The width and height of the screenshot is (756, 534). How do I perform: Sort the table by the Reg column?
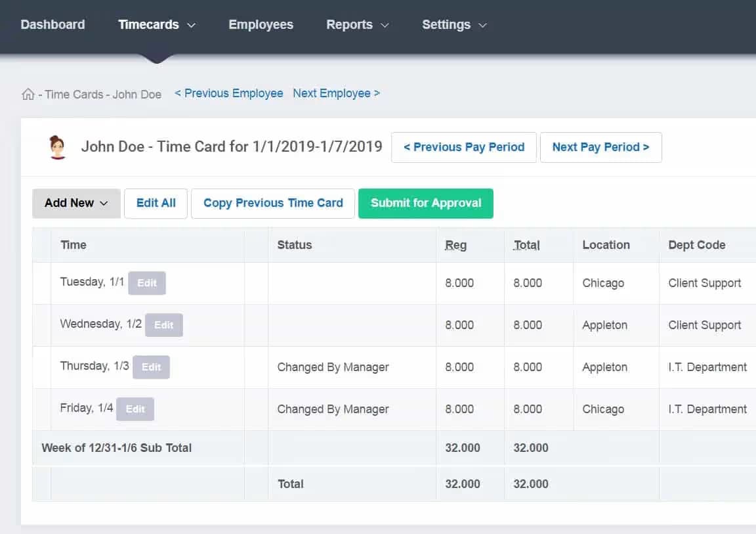click(455, 244)
